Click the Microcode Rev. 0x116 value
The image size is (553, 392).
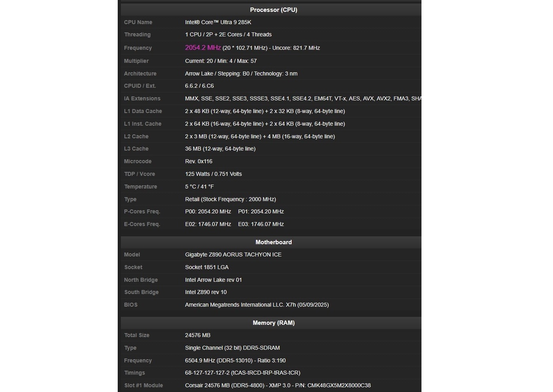(x=198, y=162)
